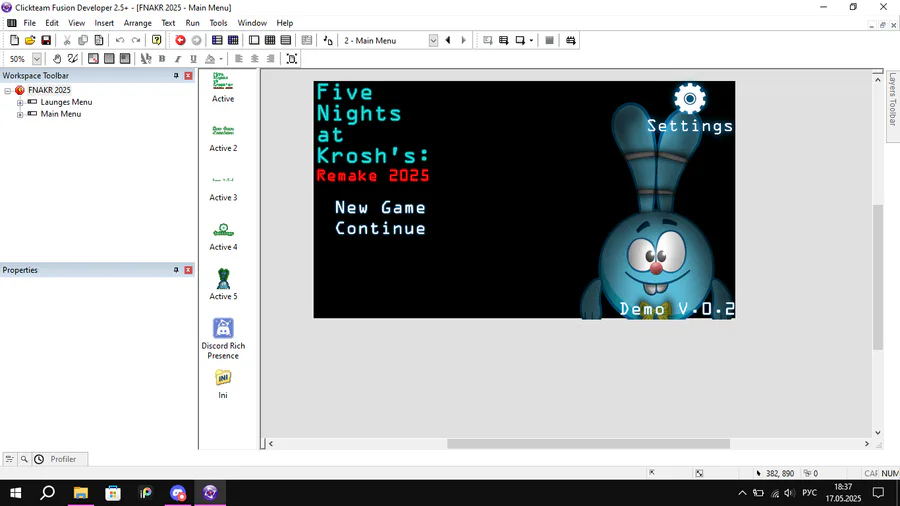
Task: Open the Storyboard Editor icon
Action: [217, 40]
